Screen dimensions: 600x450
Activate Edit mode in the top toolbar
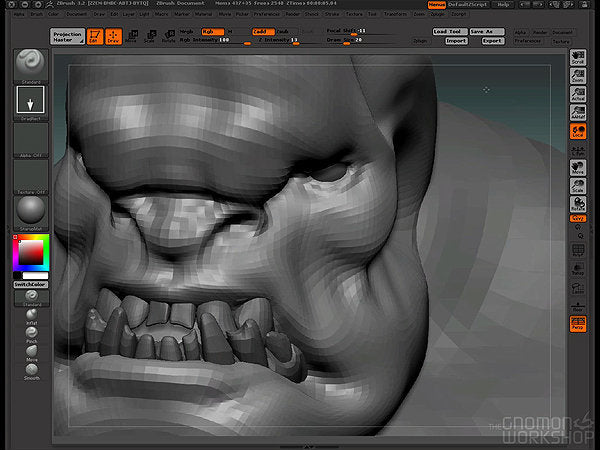point(95,37)
